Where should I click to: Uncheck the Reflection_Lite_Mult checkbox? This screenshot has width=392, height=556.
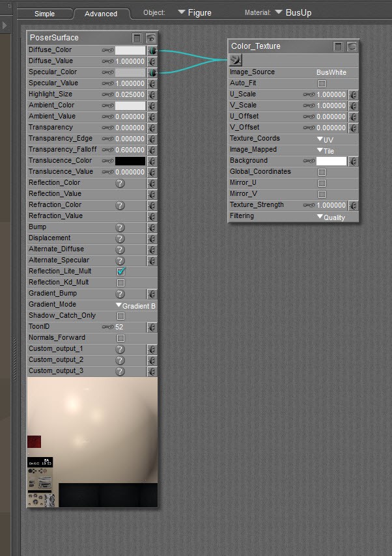(x=121, y=271)
